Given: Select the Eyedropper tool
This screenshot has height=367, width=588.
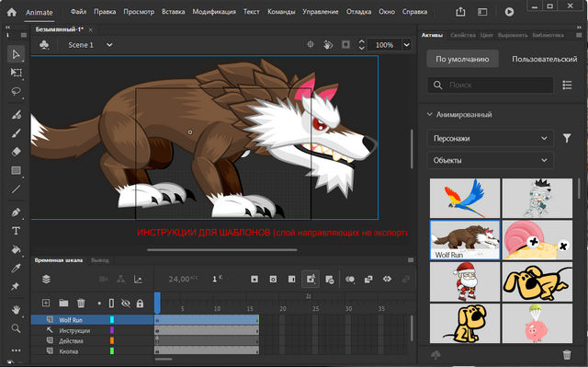Looking at the screenshot, I should click(x=16, y=268).
